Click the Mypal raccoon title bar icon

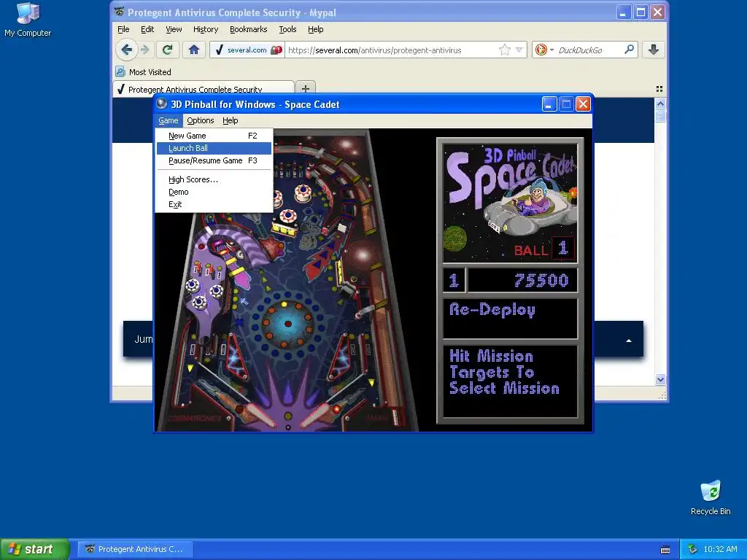(120, 12)
